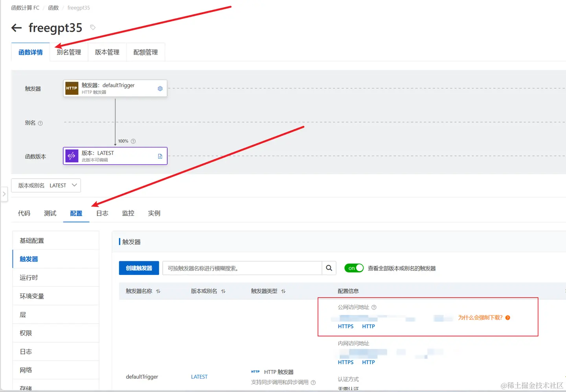Switch to 配额管理 tab
Screen dimensions: 566x392
[x=145, y=52]
